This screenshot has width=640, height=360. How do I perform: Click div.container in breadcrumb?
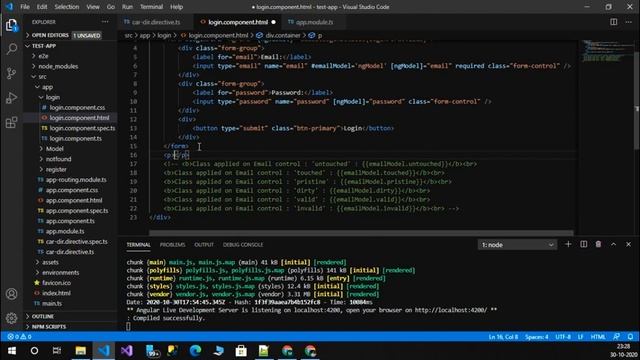click(x=283, y=36)
